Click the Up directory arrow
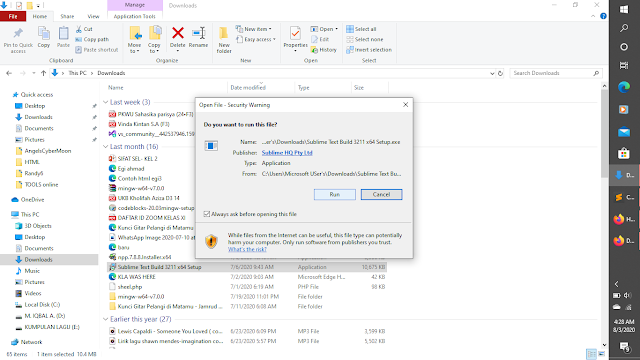Screen dimensions: 640x360 [43, 73]
